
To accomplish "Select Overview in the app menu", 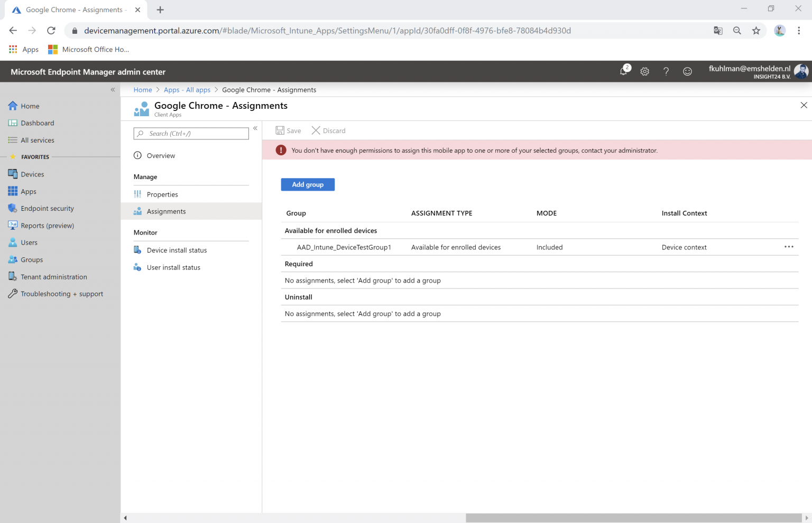I will (160, 155).
